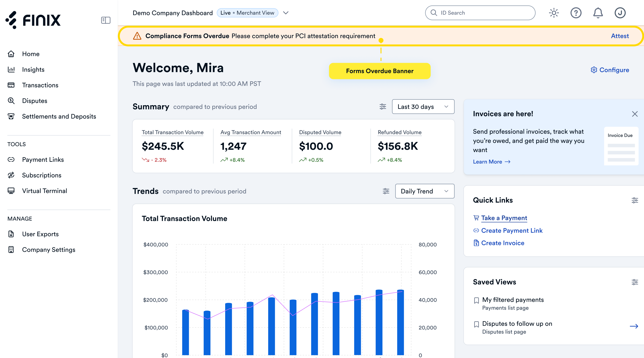644x358 pixels.
Task: Focus the ID Search field
Action: click(480, 13)
